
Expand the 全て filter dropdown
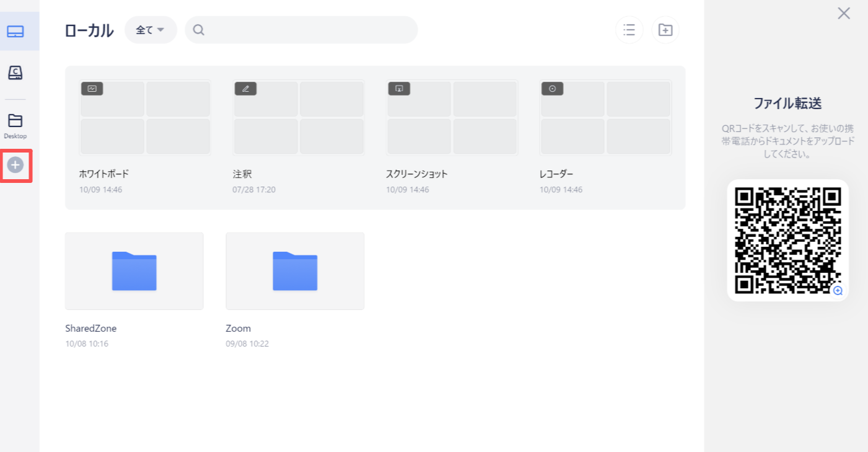coord(151,30)
